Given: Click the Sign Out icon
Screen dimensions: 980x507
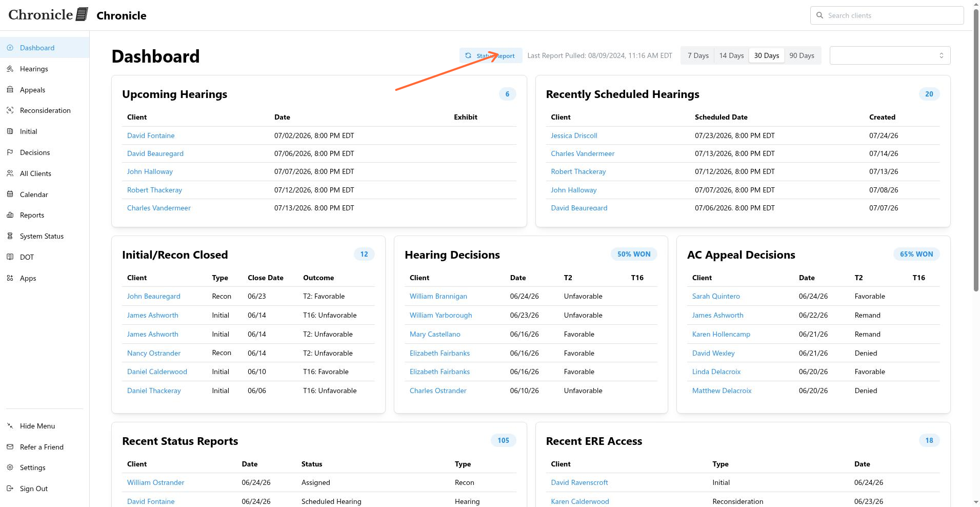Looking at the screenshot, I should coord(10,489).
